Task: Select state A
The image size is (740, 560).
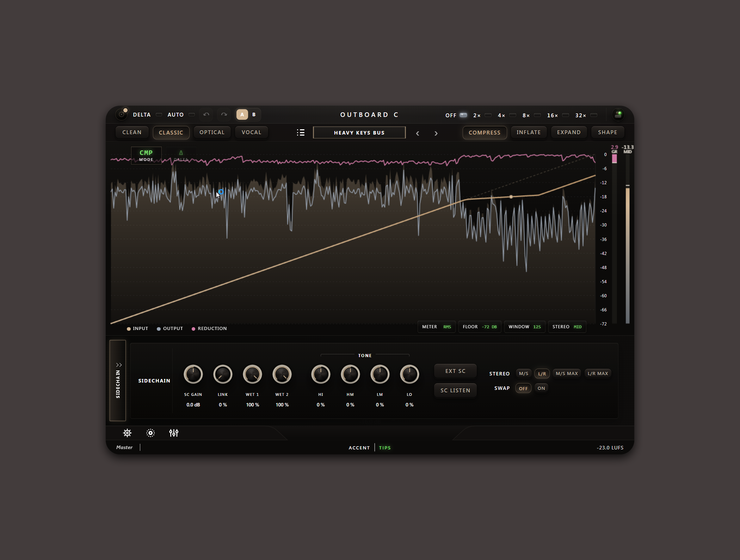Action: click(242, 114)
